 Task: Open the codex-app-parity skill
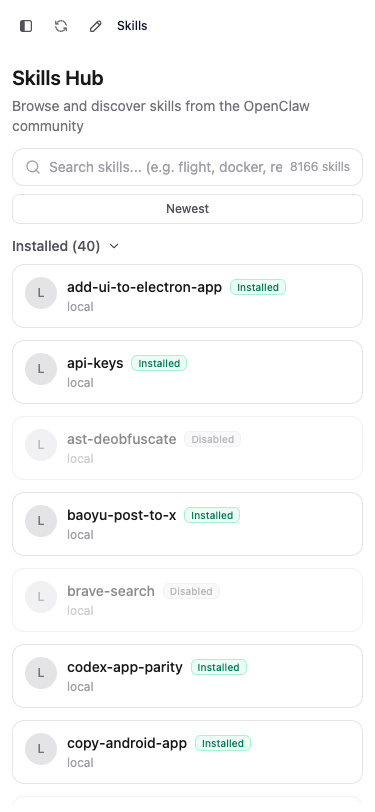point(188,677)
